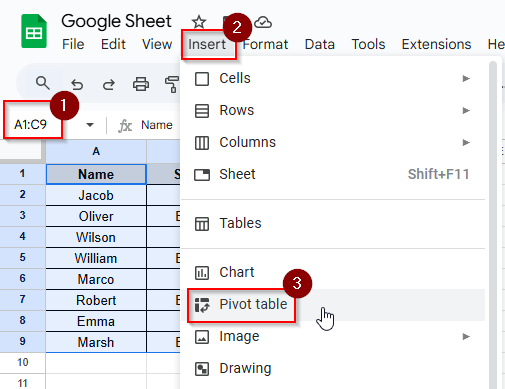Select Tables in the Insert menu
Viewport: 505px width, 389px height.
pos(333,223)
